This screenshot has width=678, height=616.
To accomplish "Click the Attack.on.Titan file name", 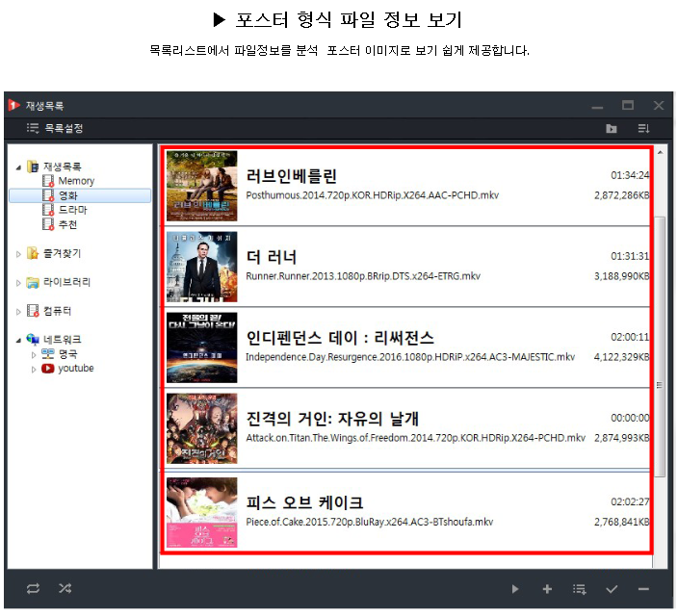I will 415,438.
